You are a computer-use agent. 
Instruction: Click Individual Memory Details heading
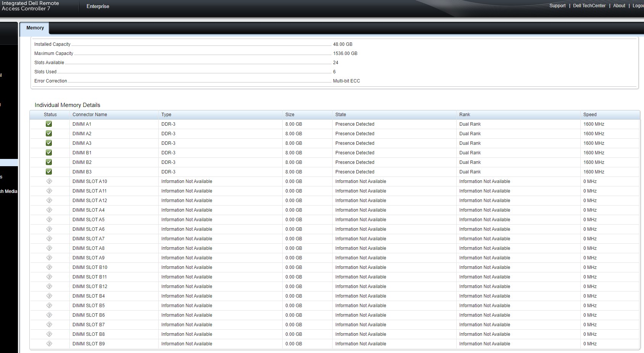pos(68,105)
